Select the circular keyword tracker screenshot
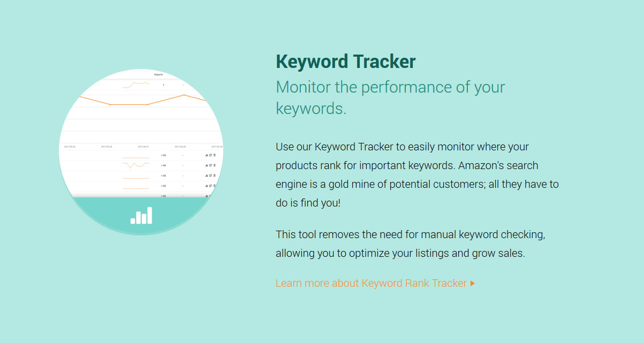 point(141,151)
